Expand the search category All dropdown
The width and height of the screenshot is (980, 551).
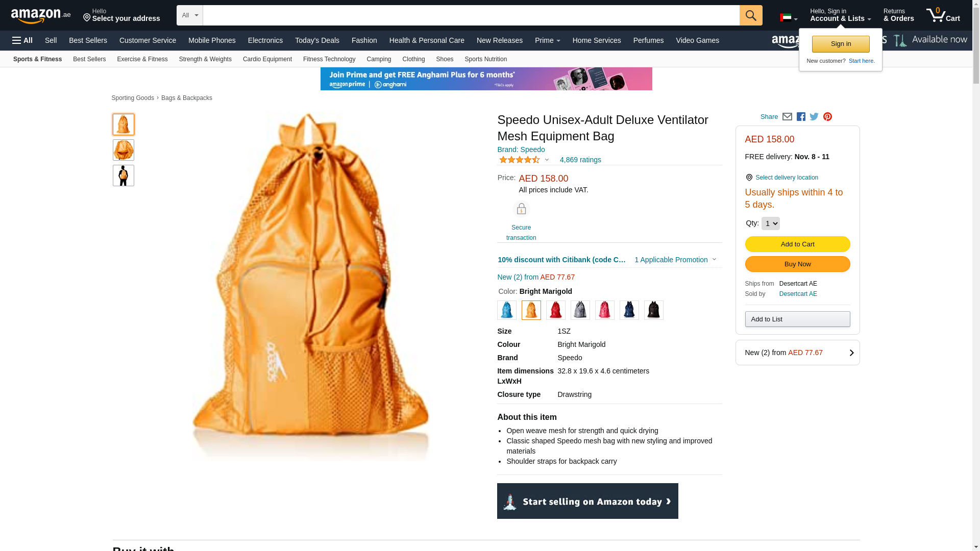tap(190, 15)
